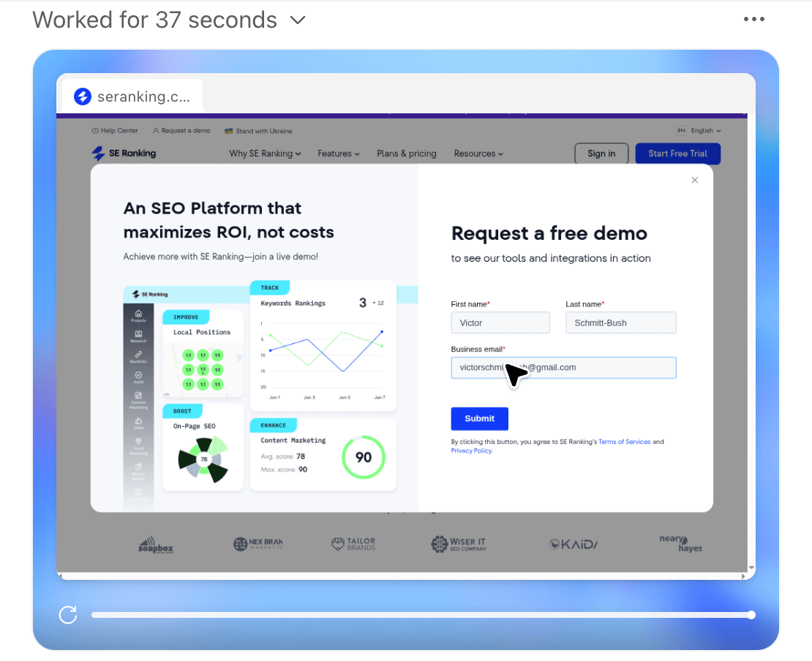
Task: Open Plans & pricing page
Action: (407, 154)
